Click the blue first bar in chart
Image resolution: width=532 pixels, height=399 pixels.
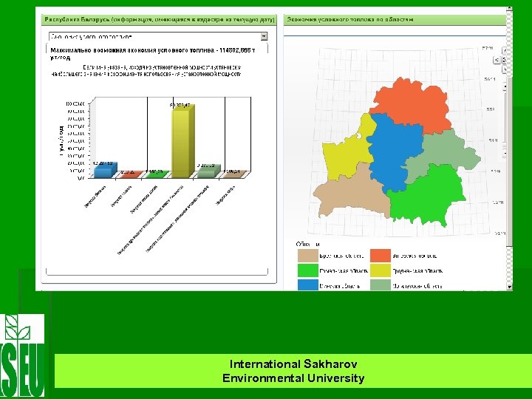[105, 171]
